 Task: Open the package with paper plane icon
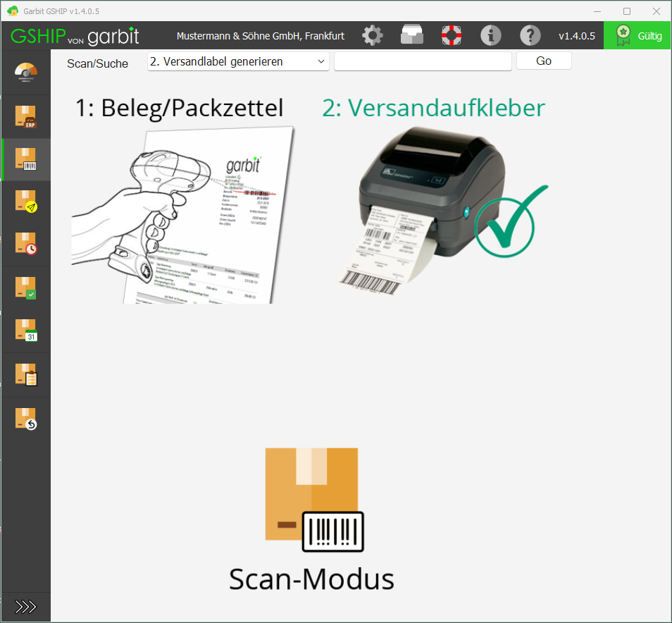(26, 202)
